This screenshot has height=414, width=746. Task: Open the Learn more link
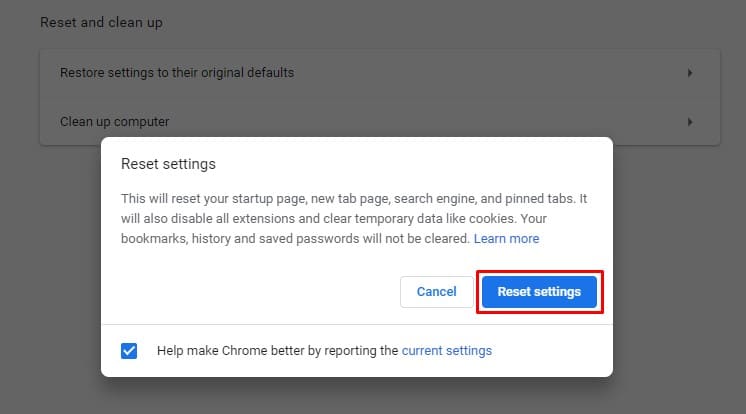coord(506,239)
